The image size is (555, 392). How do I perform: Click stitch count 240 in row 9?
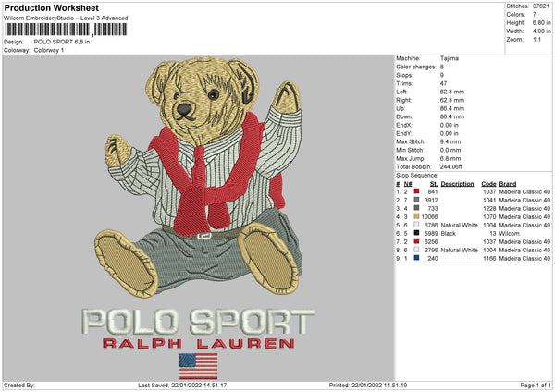pyautogui.click(x=433, y=259)
